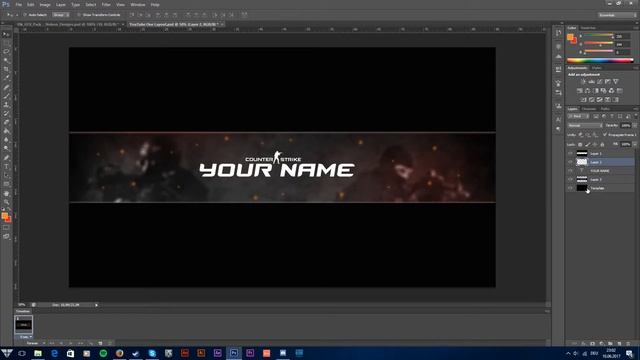
Task: Toggle visibility of YOUR NAME text layer
Action: coord(570,171)
